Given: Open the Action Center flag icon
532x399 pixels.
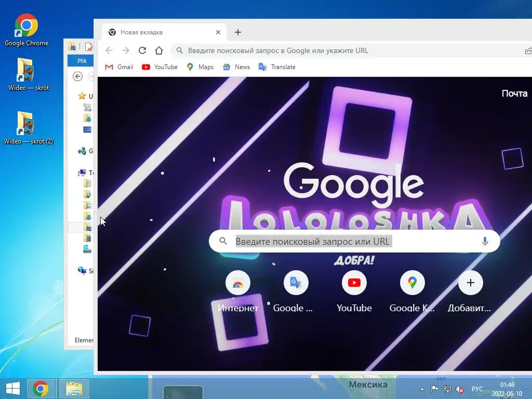Looking at the screenshot, I should [x=434, y=389].
